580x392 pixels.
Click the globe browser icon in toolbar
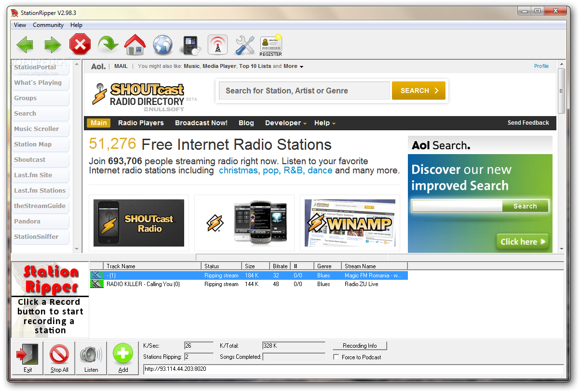pos(163,45)
